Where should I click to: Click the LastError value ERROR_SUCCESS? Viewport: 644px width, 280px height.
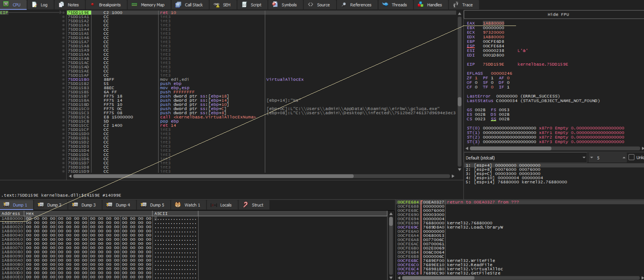coord(540,97)
